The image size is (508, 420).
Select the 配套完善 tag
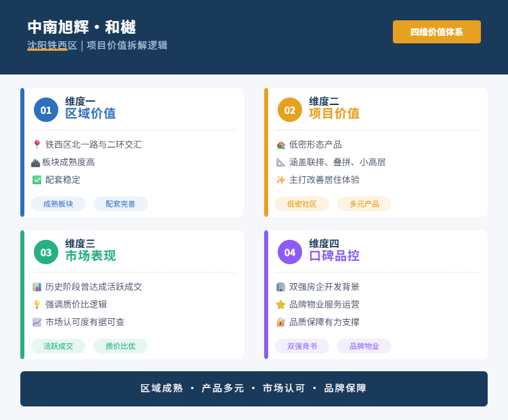click(121, 204)
